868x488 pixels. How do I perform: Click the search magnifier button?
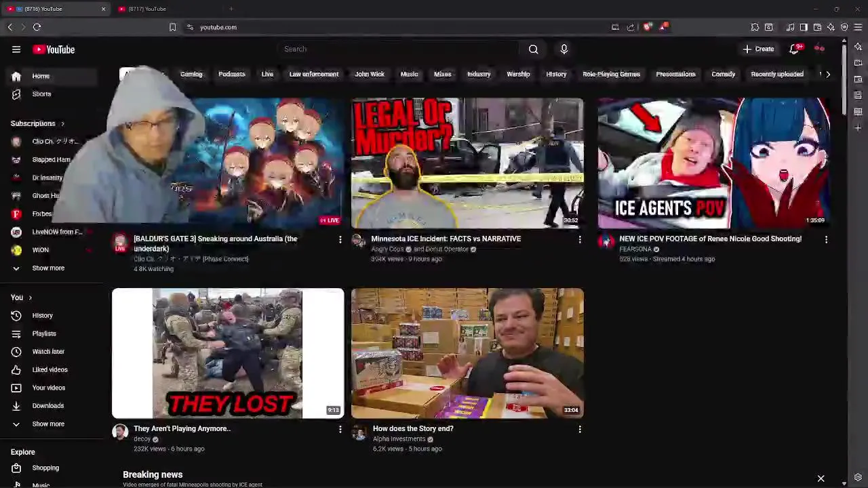pos(534,49)
